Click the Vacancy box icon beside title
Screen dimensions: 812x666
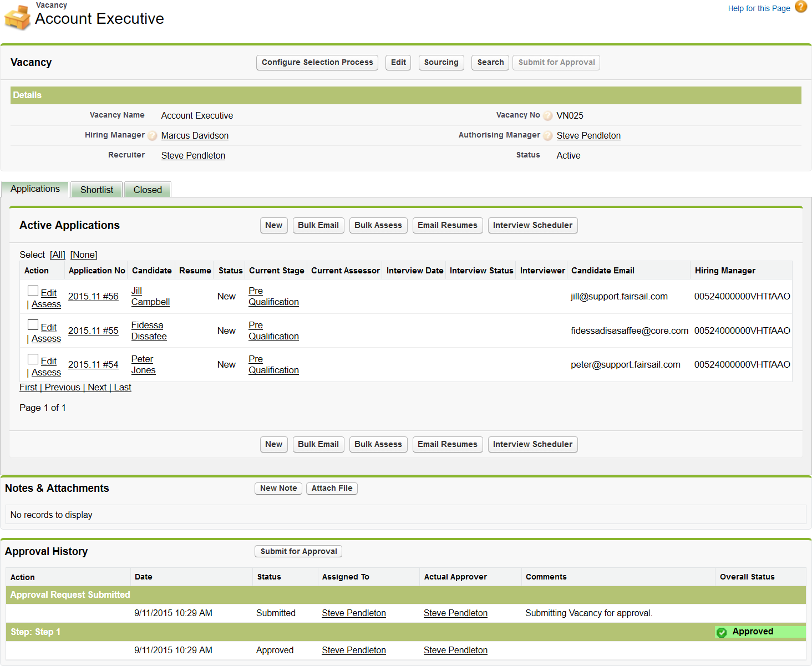pyautogui.click(x=17, y=18)
